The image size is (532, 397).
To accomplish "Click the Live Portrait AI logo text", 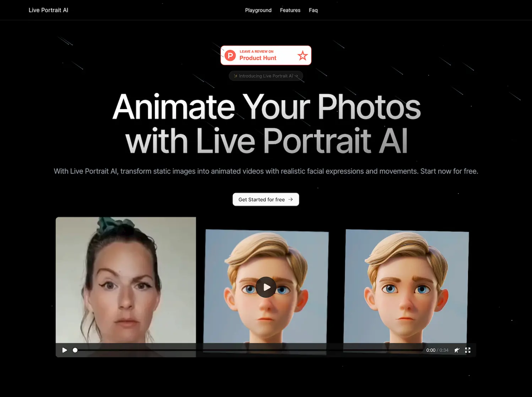I will click(x=48, y=10).
